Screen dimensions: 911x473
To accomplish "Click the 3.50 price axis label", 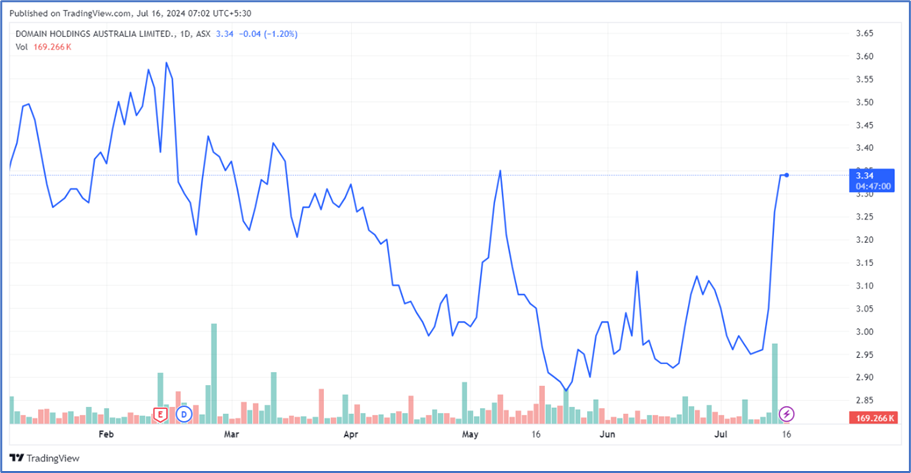I will (x=865, y=102).
